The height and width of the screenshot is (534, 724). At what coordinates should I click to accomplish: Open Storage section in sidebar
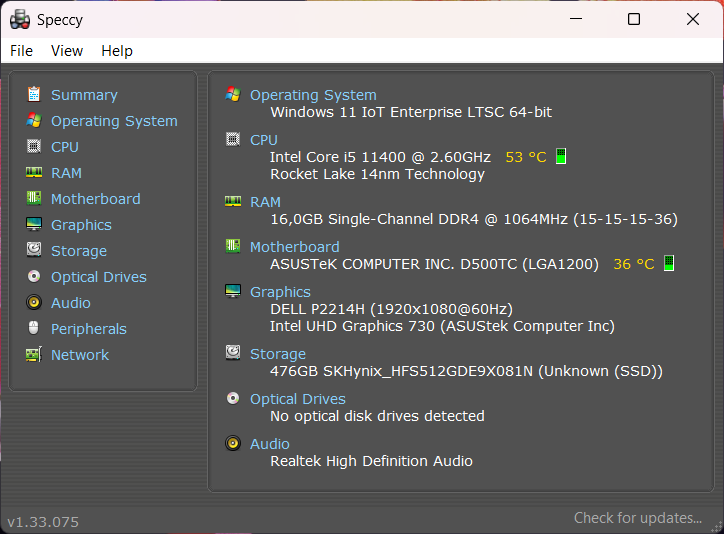(x=79, y=251)
